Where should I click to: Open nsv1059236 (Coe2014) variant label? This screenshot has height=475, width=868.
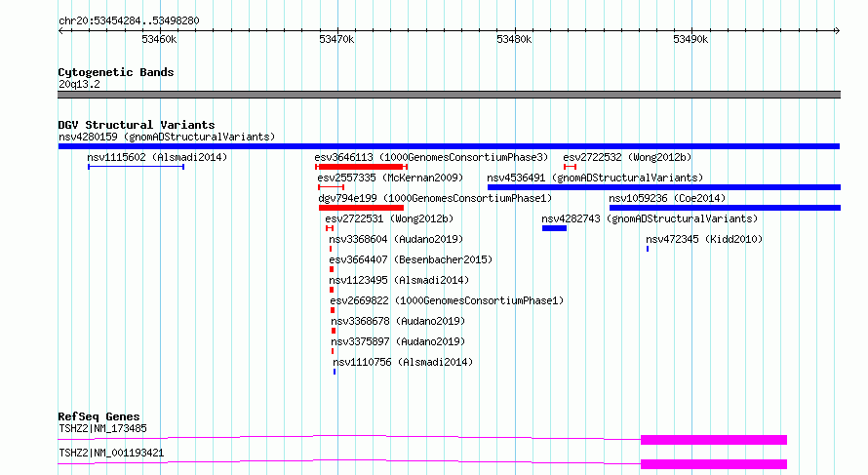click(x=667, y=198)
